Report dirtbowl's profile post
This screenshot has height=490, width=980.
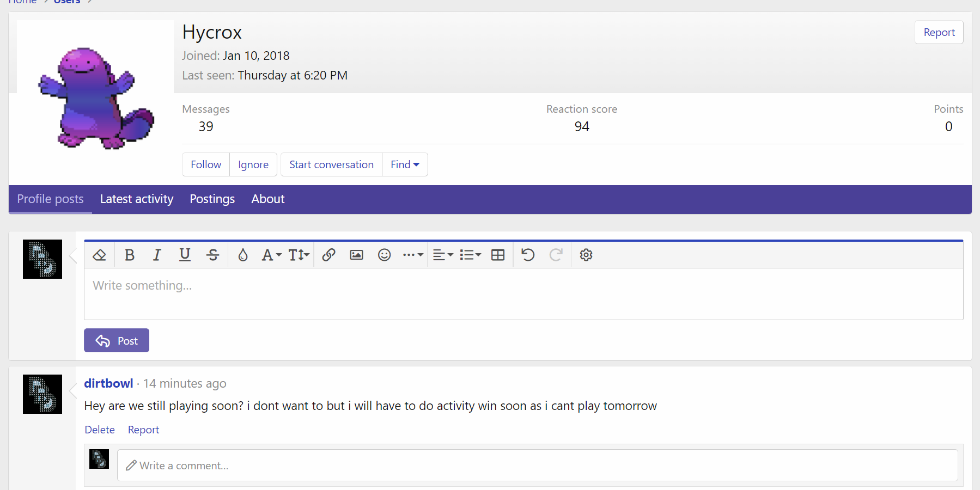(x=143, y=430)
